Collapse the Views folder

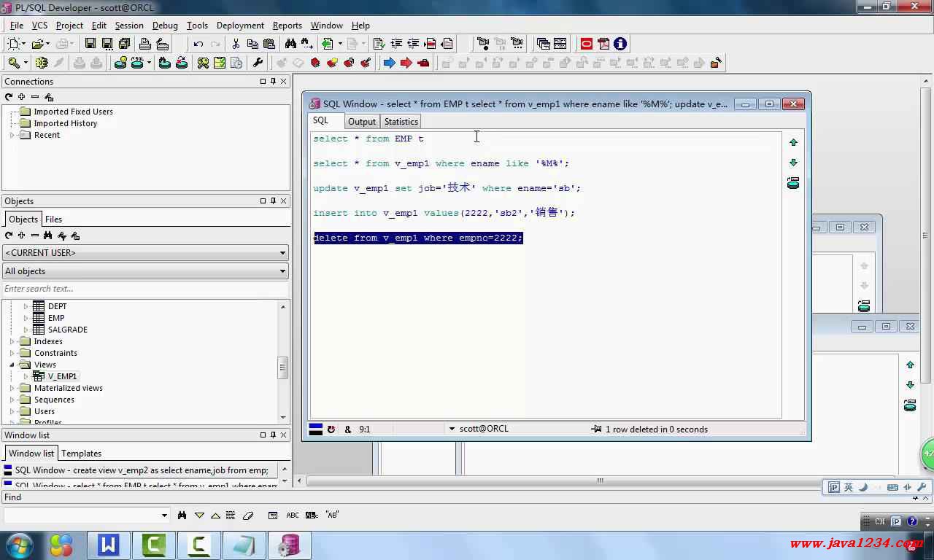(x=12, y=365)
